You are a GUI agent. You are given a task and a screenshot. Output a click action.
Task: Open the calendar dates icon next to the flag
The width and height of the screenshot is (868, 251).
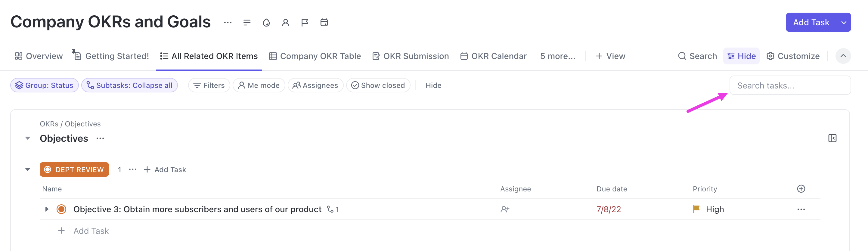pos(324,22)
